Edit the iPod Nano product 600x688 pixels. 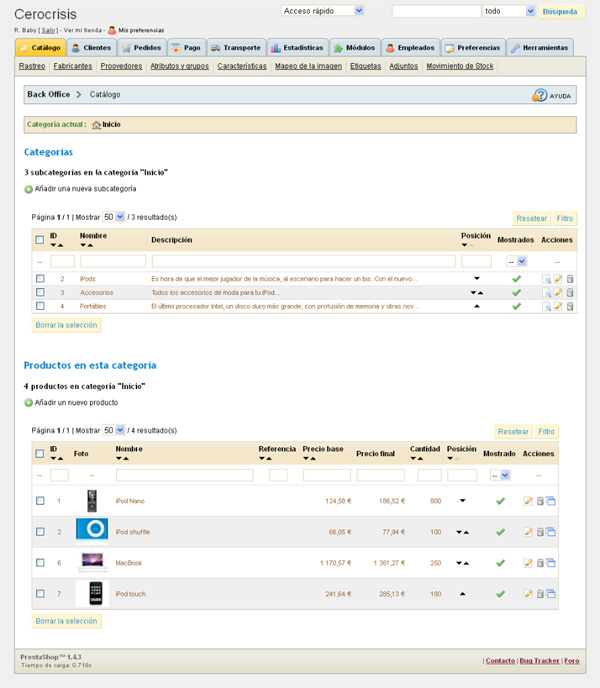coord(528,501)
